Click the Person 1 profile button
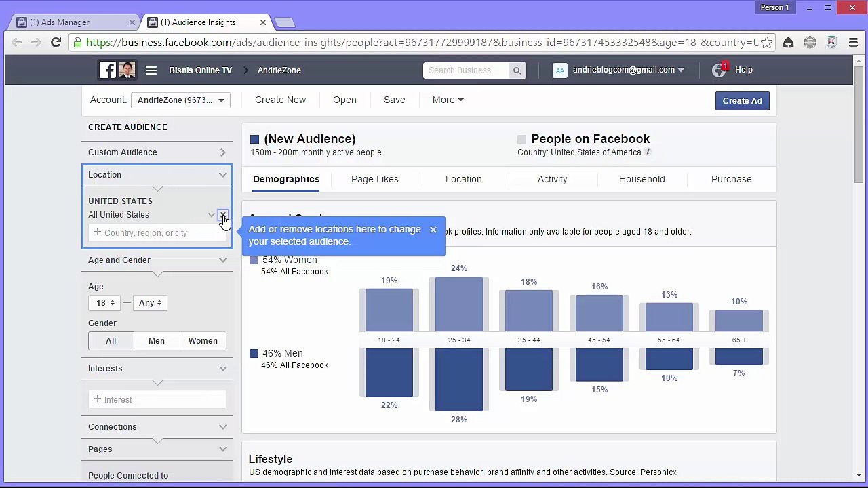 pos(774,7)
